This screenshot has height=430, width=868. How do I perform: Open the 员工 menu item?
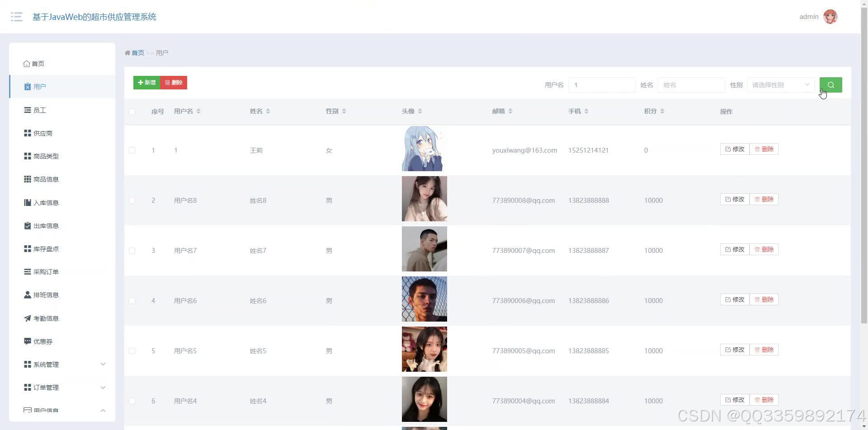pyautogui.click(x=62, y=110)
